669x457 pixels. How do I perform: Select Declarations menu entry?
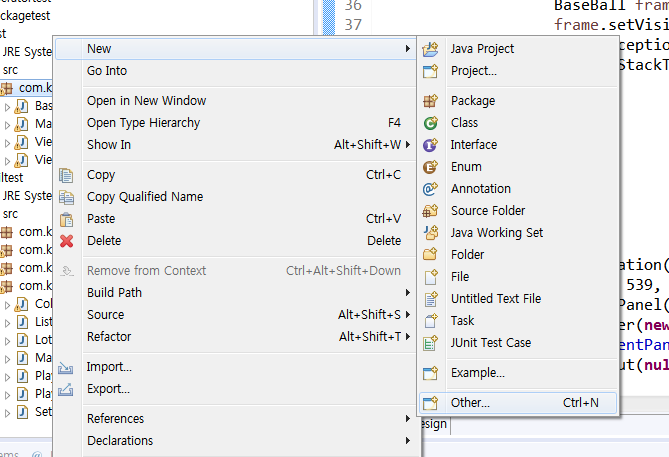click(236, 441)
